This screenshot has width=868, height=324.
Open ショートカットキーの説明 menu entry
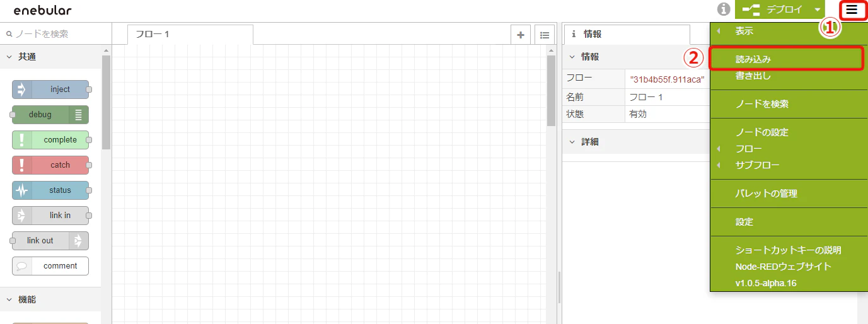pos(789,250)
